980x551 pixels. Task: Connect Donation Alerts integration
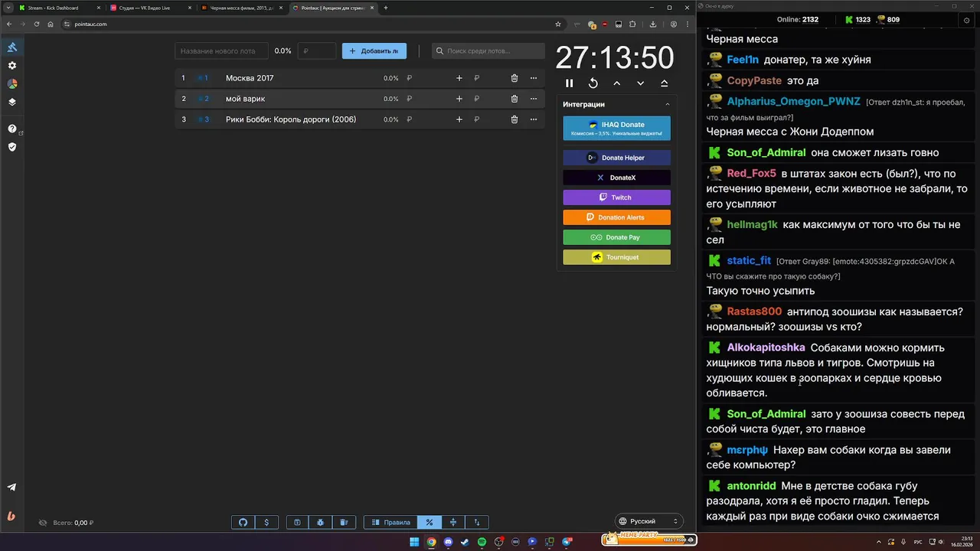(616, 217)
